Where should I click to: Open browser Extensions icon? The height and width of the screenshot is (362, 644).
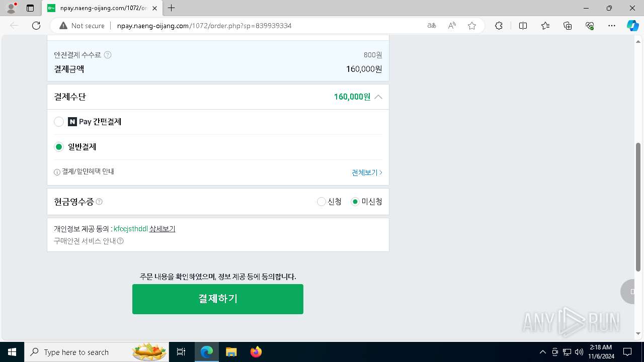[x=499, y=26]
